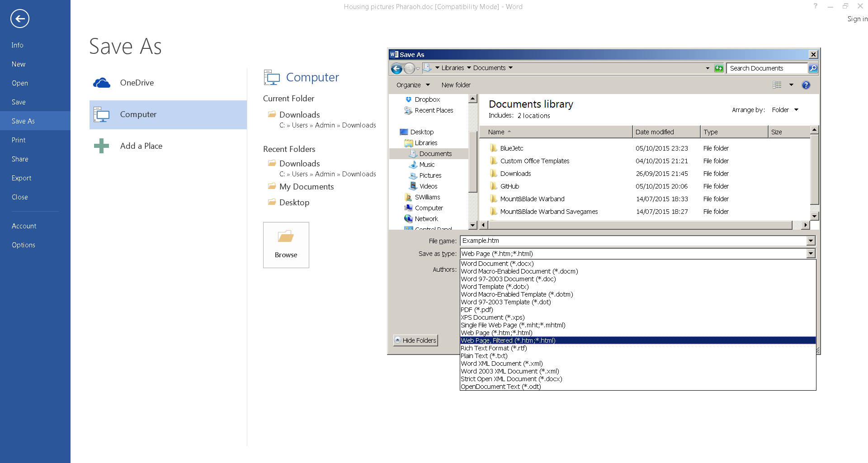Click the dialog's Forward navigation arrow

(x=409, y=68)
